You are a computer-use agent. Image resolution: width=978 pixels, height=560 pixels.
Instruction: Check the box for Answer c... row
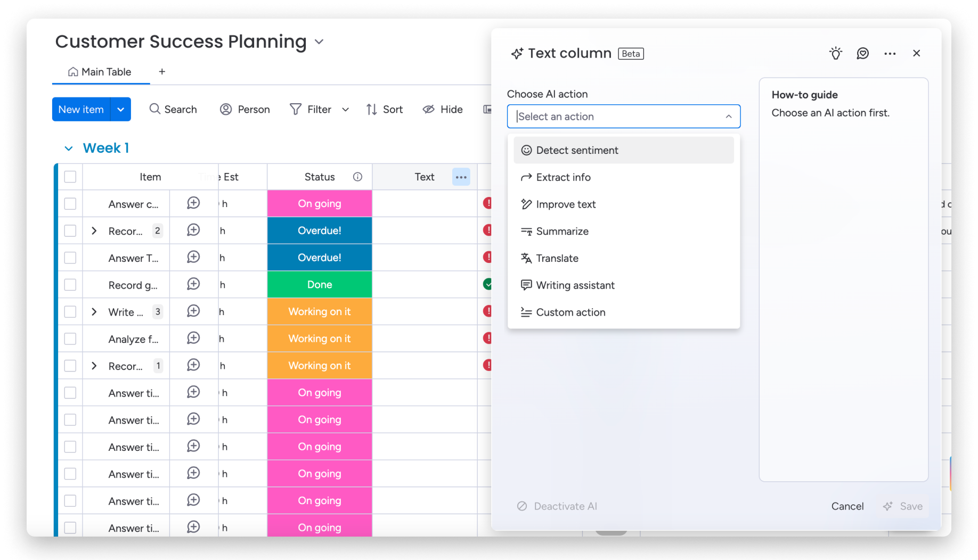(x=70, y=204)
